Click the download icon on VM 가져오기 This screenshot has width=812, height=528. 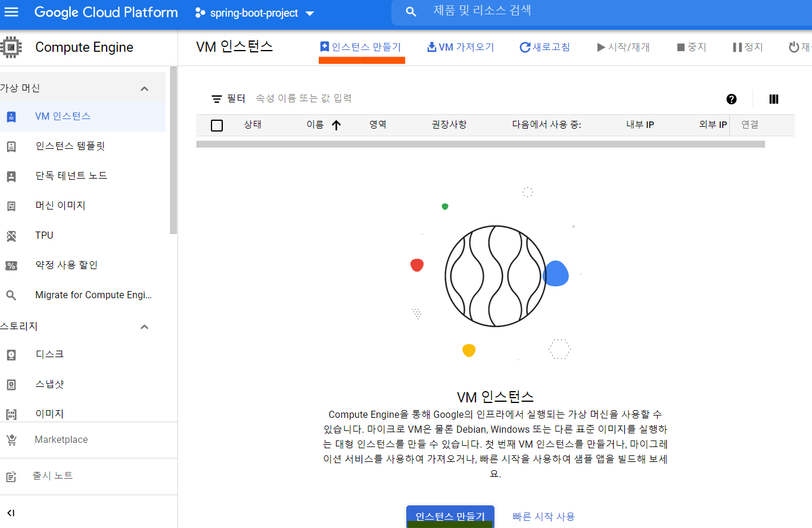pos(432,47)
